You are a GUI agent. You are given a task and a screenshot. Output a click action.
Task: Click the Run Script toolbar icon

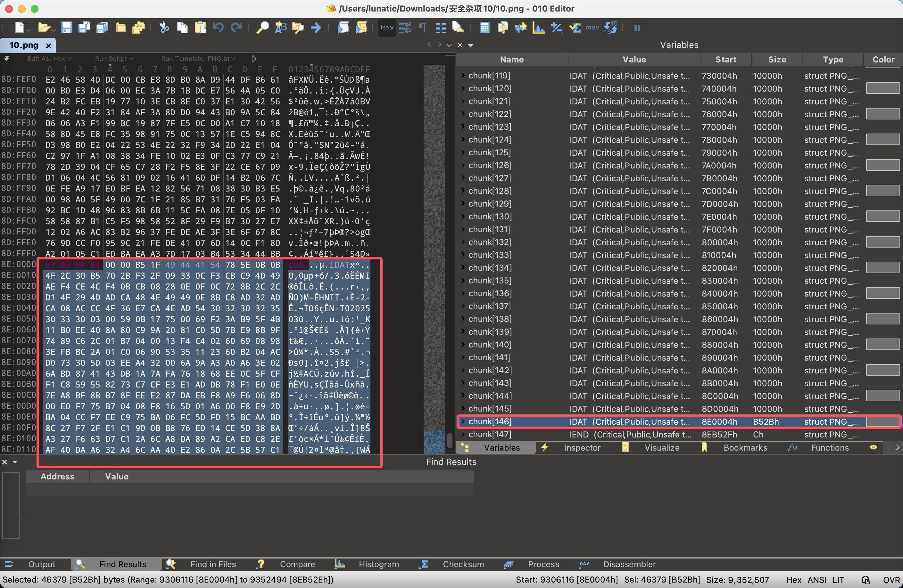click(x=343, y=28)
